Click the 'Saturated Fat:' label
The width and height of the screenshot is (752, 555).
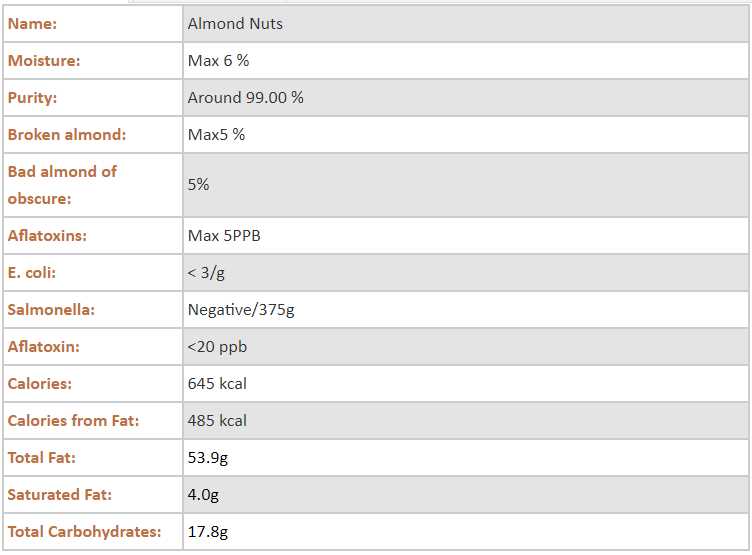click(x=60, y=495)
